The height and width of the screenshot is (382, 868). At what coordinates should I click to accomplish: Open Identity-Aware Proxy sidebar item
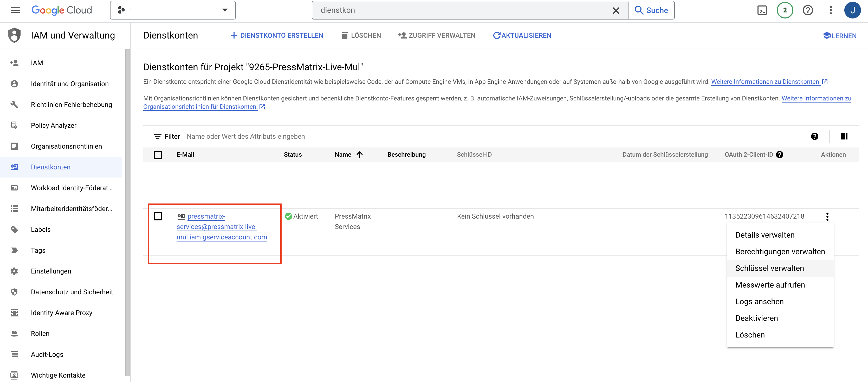coord(61,313)
